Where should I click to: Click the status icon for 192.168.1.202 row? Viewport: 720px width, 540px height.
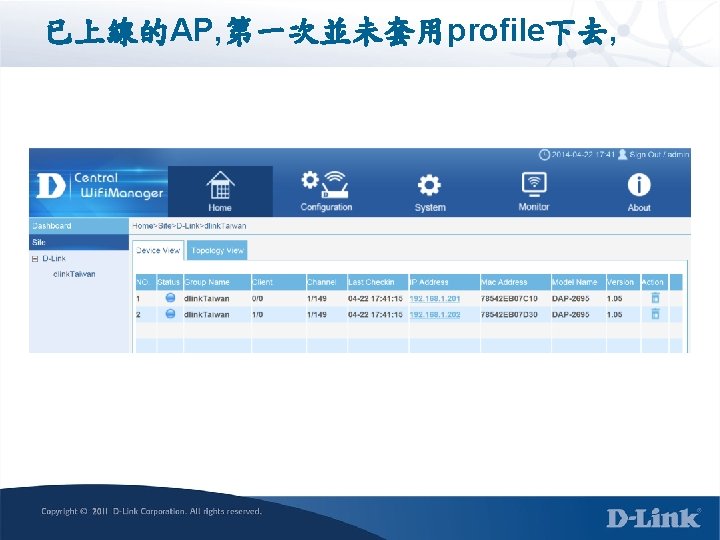(170, 314)
